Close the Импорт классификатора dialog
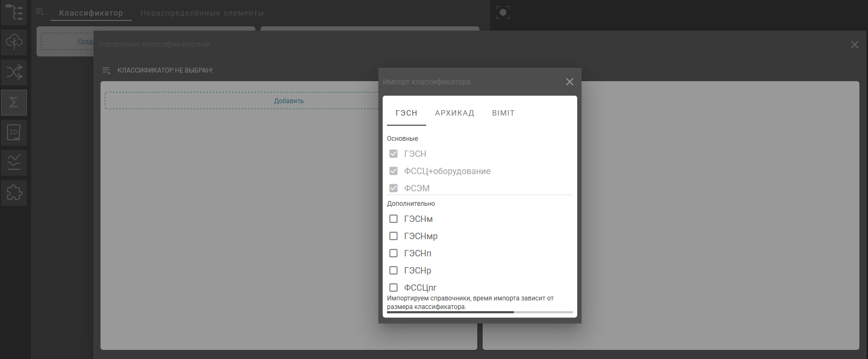The image size is (868, 359). tap(570, 82)
